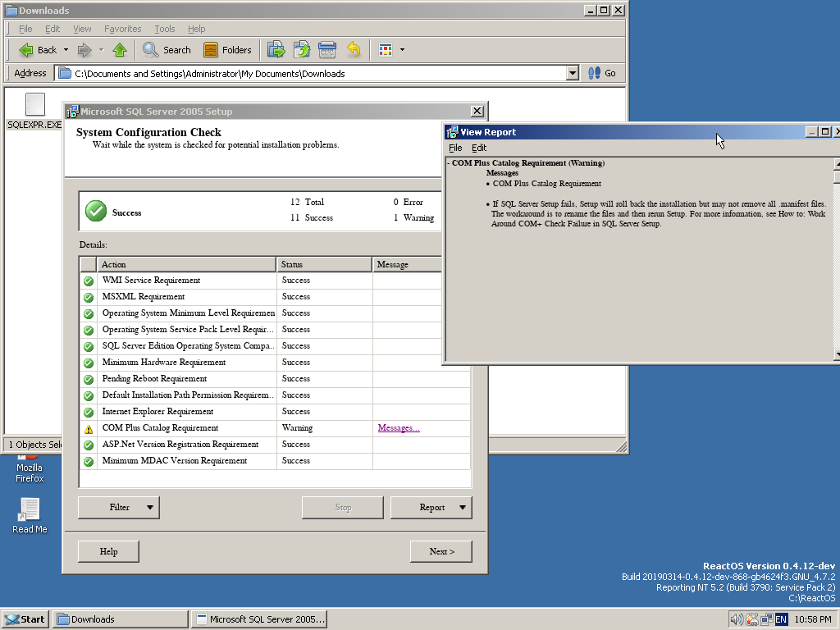Click the Messages... link

click(399, 428)
